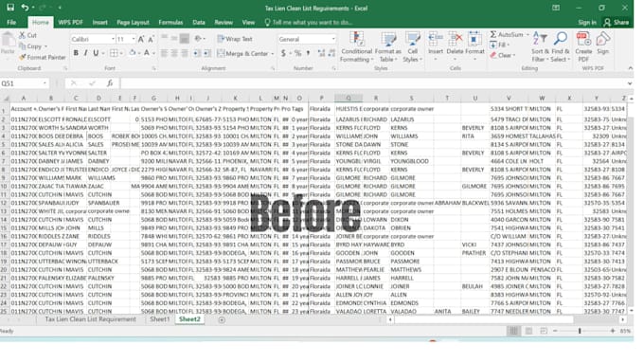Image resolution: width=644 pixels, height=363 pixels.
Task: Open Cell Styles gallery
Action: pos(412,46)
